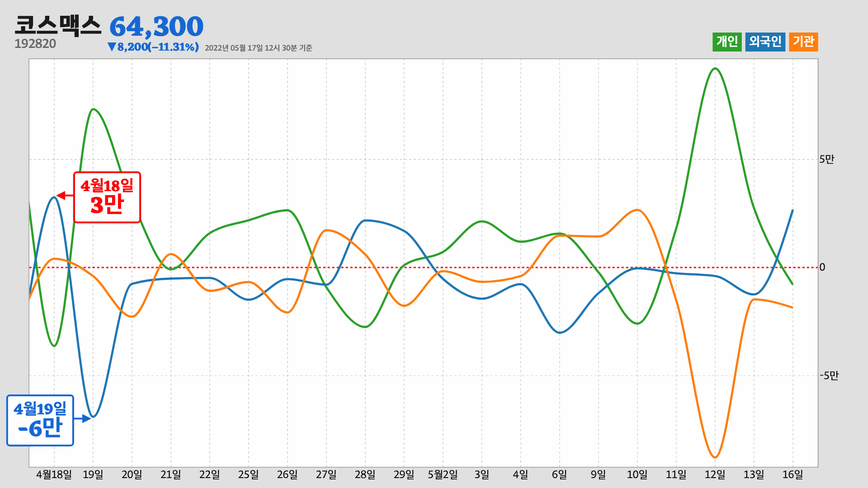The image size is (868, 488).
Task: Click the 5만 y-axis label
Action: pyautogui.click(x=827, y=159)
